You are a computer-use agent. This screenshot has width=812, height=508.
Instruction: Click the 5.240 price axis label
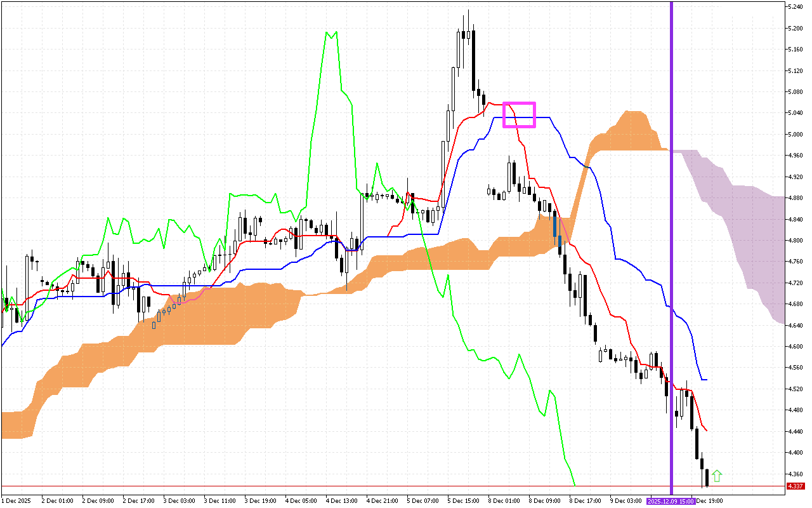(x=796, y=7)
